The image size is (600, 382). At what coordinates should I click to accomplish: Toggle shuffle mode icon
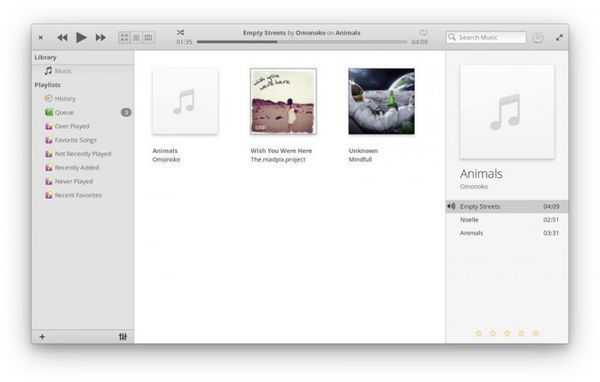coord(180,33)
